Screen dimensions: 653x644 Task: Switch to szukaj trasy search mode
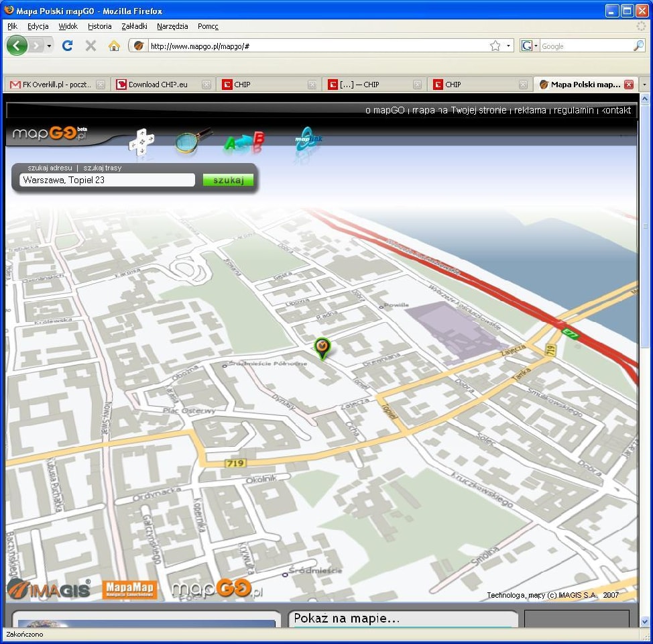[103, 168]
